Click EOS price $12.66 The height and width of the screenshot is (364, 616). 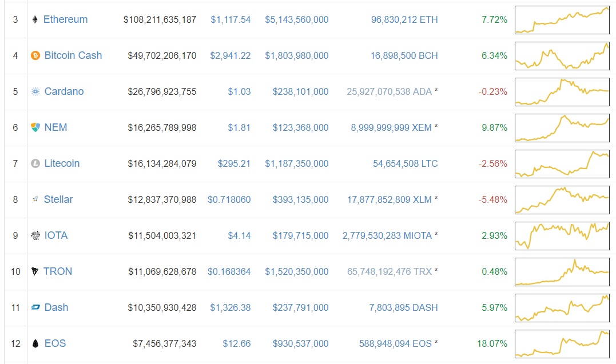tap(236, 343)
